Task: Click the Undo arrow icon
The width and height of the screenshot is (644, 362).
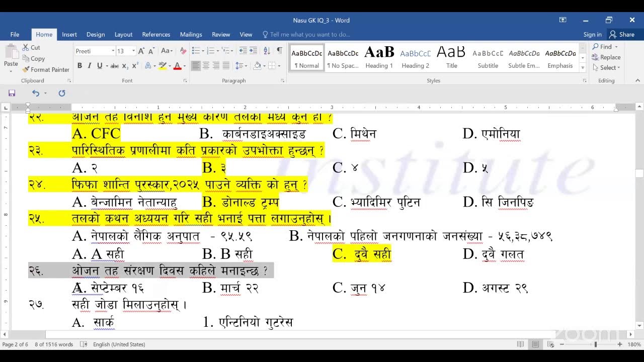Action: tap(35, 93)
